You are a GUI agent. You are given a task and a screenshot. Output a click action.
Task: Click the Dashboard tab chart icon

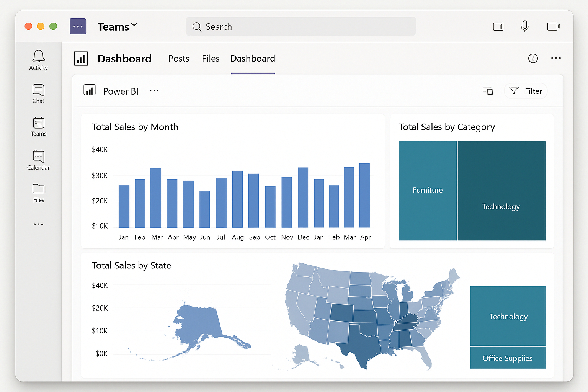81,59
